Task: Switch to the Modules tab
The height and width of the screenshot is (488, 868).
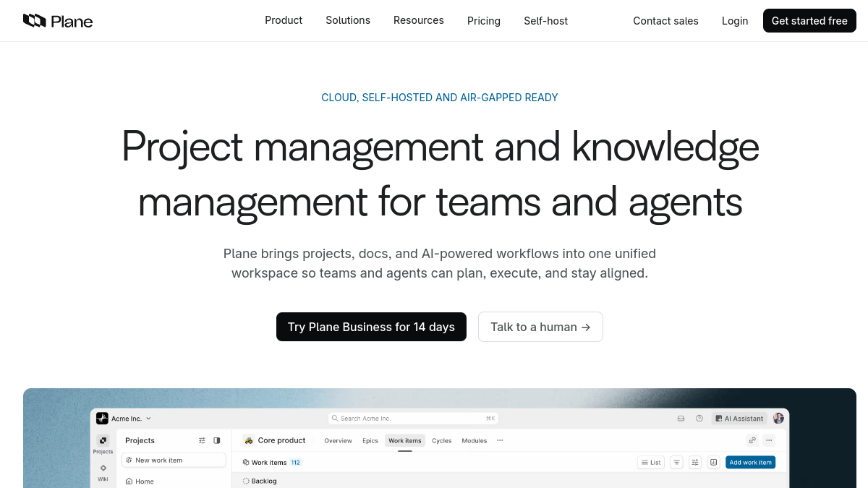Action: click(475, 441)
